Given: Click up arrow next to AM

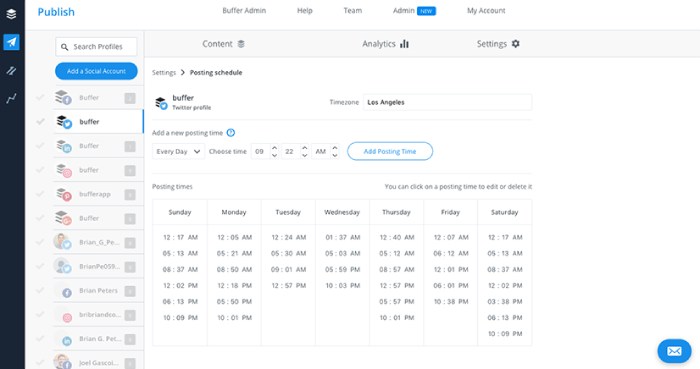Looking at the screenshot, I should [335, 148].
